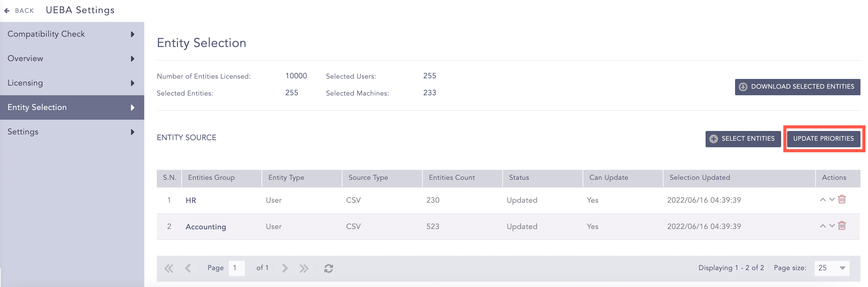Delete the HR entities group
868x287 pixels.
pos(842,199)
